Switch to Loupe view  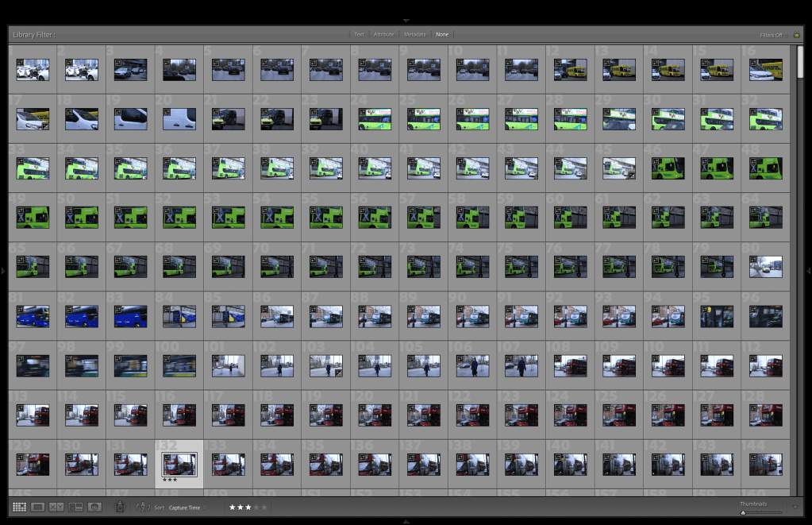(x=37, y=507)
